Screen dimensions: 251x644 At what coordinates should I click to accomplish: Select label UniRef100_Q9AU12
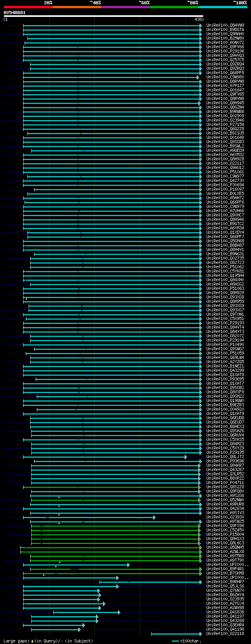point(225,168)
